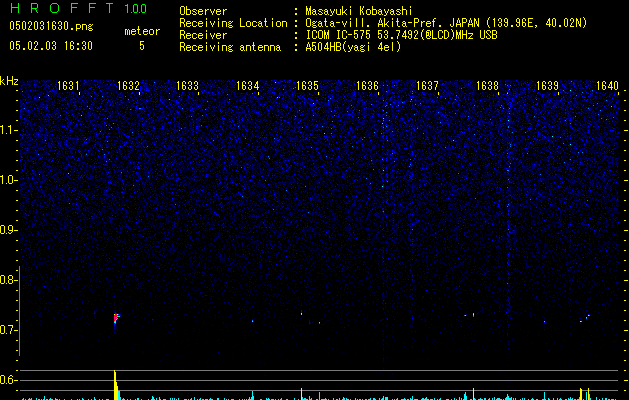Click the 1.1 kHz axis label

click(x=7, y=130)
